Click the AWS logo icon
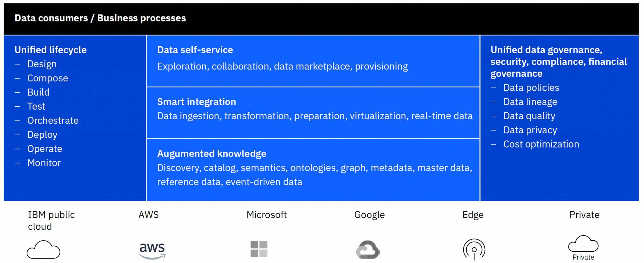 point(152,251)
